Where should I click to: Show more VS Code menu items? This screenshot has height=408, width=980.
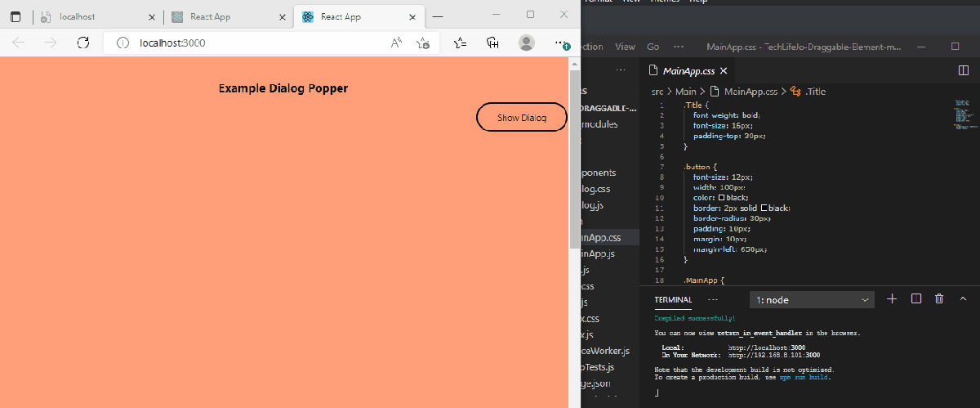point(677,47)
